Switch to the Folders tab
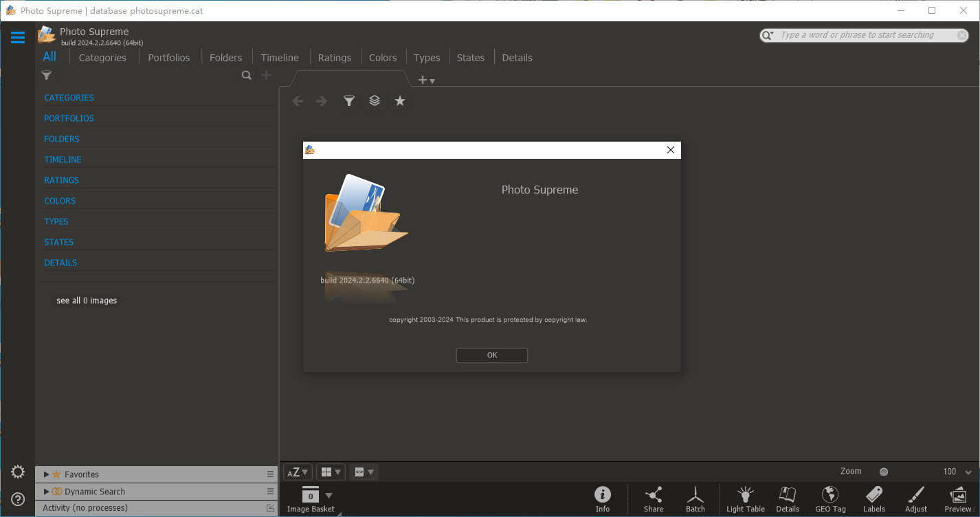Viewport: 980px width, 517px height. [226, 58]
